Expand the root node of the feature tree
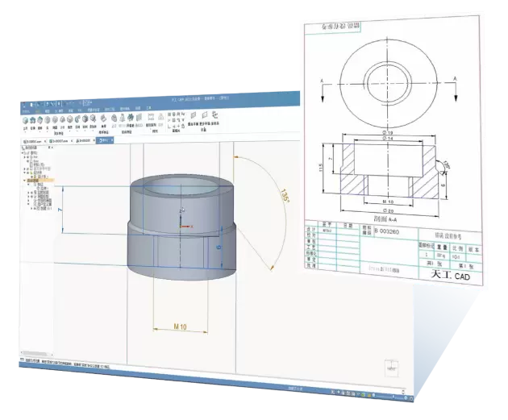The width and height of the screenshot is (508, 420). 23,154
